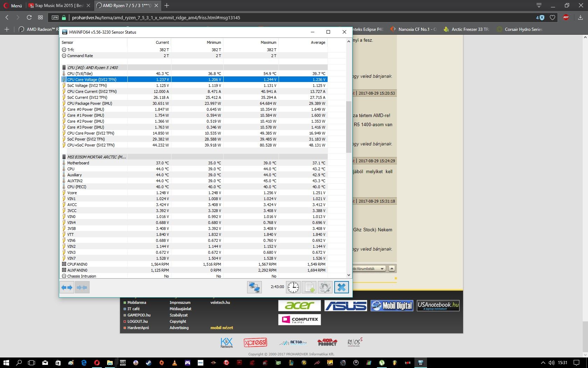The height and width of the screenshot is (368, 588).
Task: Click the Maximum column header
Action: [x=251, y=42]
